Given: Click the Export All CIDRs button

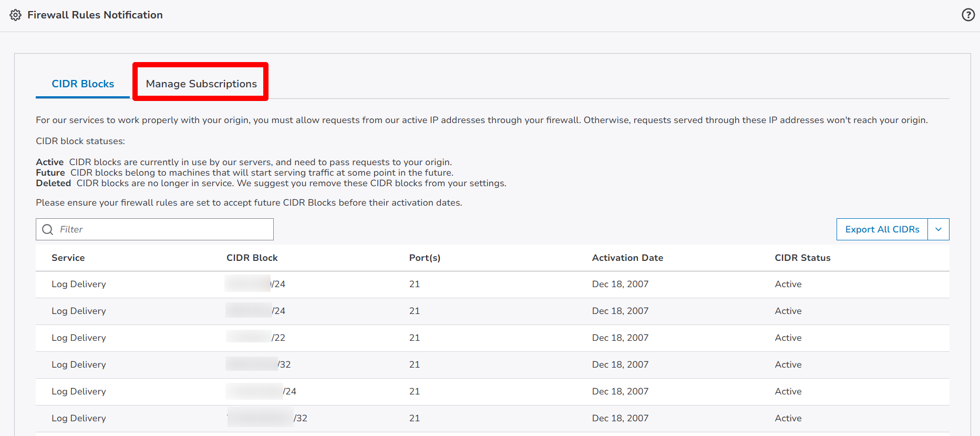Looking at the screenshot, I should coord(882,229).
